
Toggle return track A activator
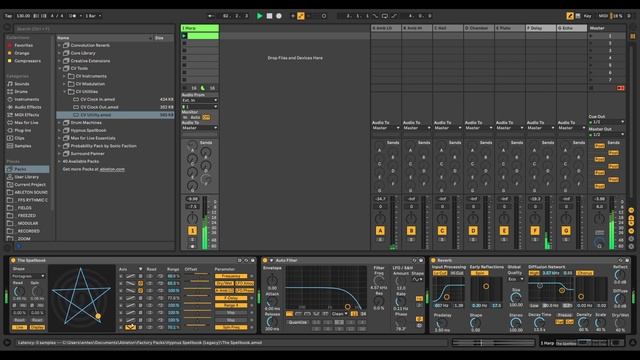pos(380,231)
